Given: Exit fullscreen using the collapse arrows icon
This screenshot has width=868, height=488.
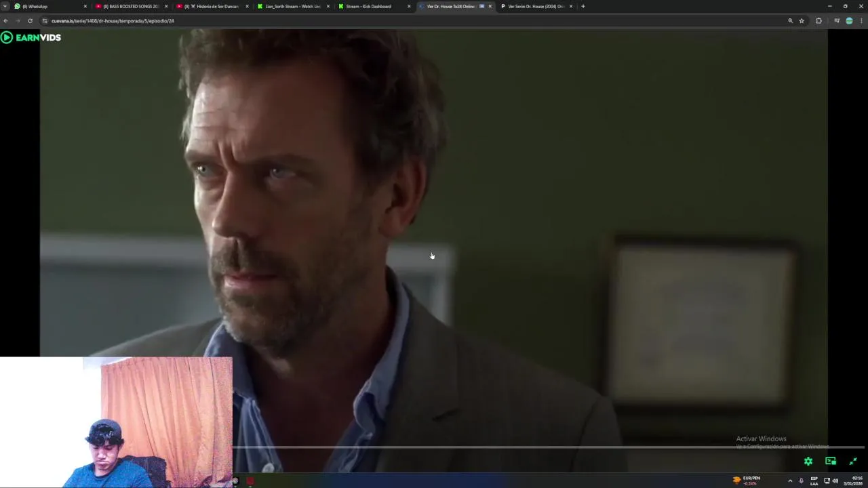Looking at the screenshot, I should (853, 461).
